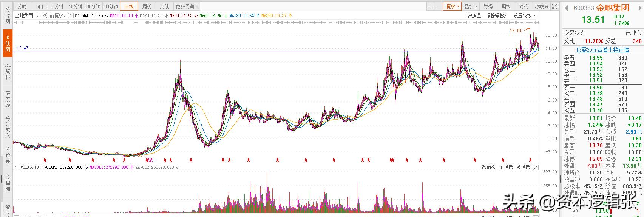The image size is (644, 217).
Task: Open K线图 sidebar view
Action: 8,44
